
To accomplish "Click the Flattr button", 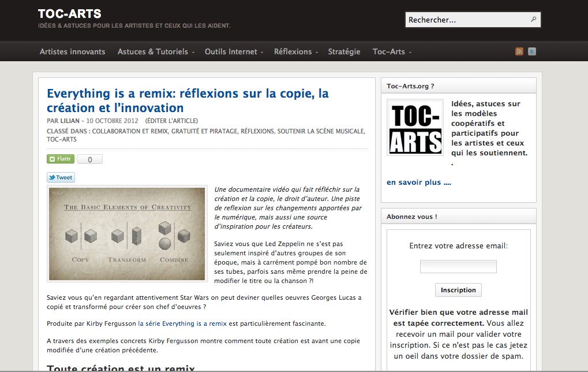I will pos(61,159).
